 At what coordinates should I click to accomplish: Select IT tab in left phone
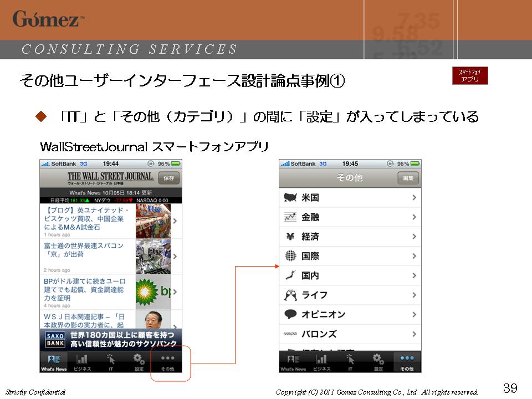click(111, 362)
